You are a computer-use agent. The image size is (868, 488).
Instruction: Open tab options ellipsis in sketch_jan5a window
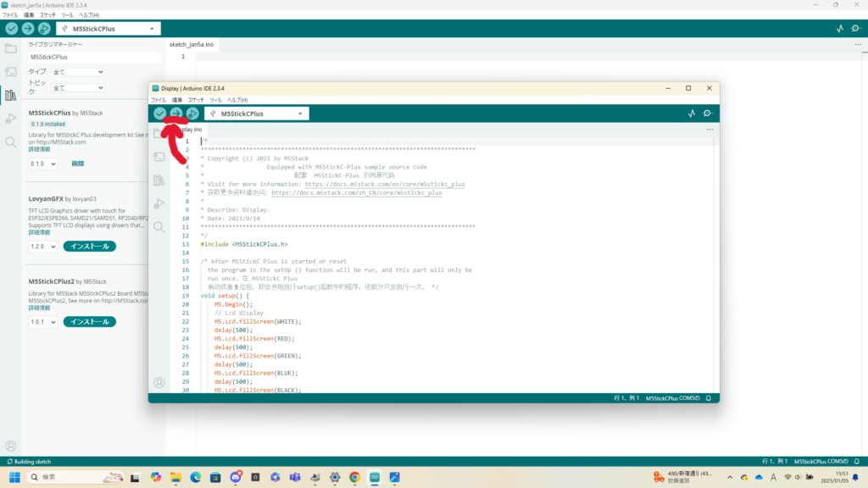coord(858,45)
